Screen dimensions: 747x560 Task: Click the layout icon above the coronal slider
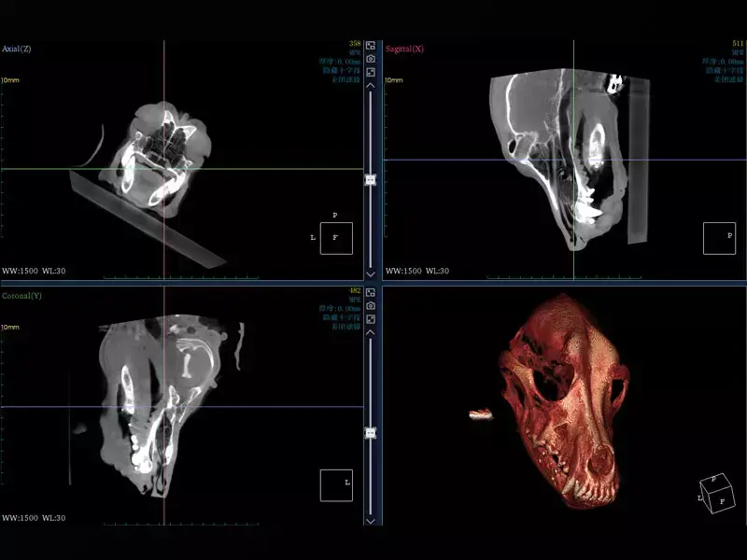(371, 292)
